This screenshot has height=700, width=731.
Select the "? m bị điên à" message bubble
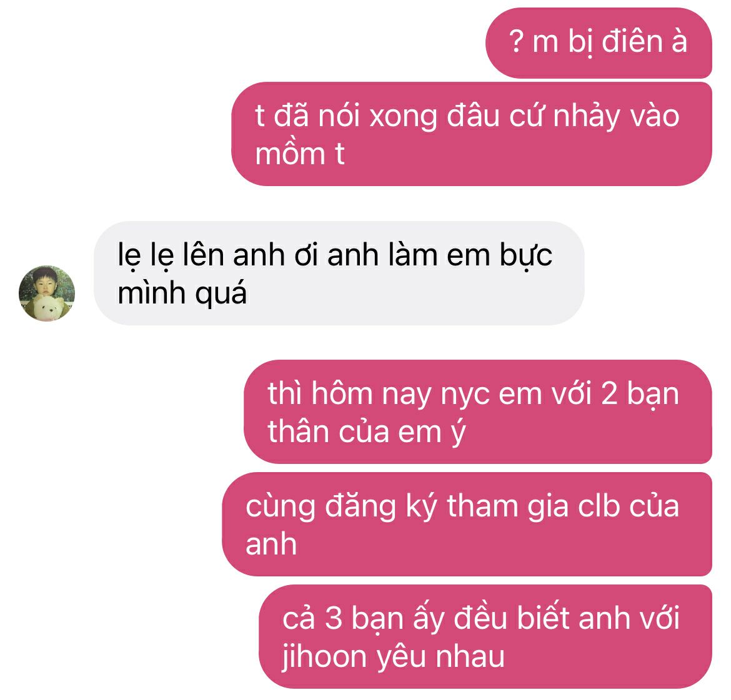[x=599, y=43]
